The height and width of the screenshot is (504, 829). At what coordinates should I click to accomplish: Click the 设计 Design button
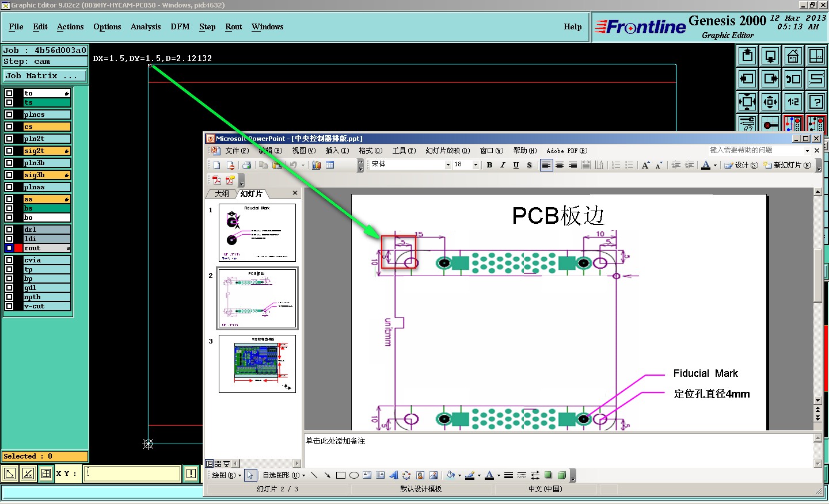[741, 165]
